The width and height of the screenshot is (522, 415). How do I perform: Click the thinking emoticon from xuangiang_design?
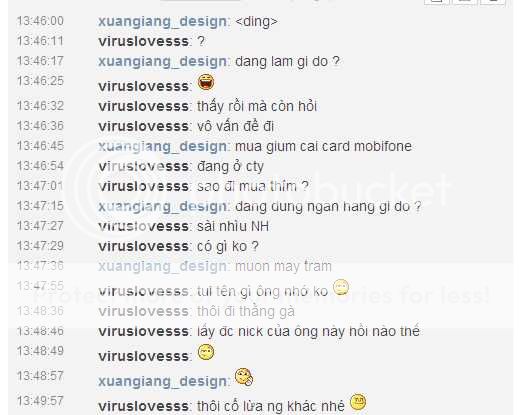(244, 377)
